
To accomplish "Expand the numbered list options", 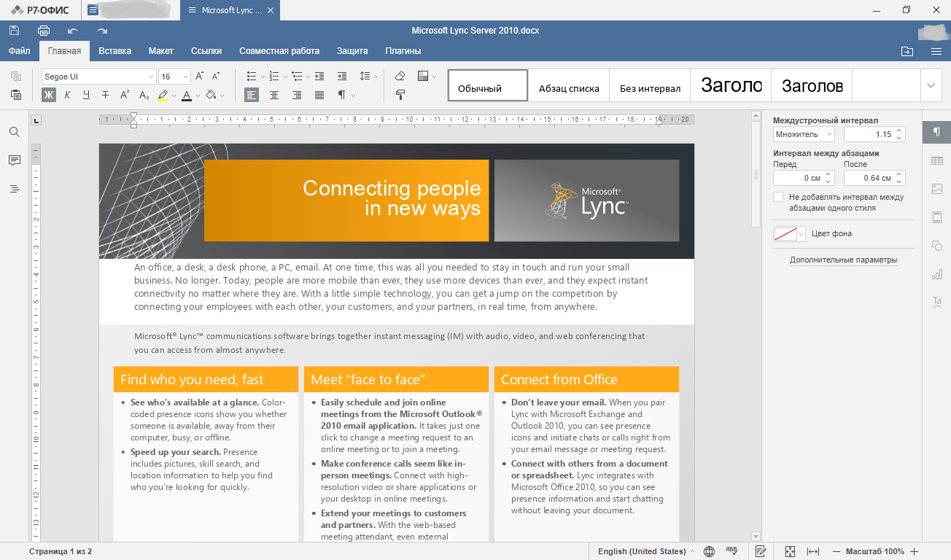I will 285,77.
